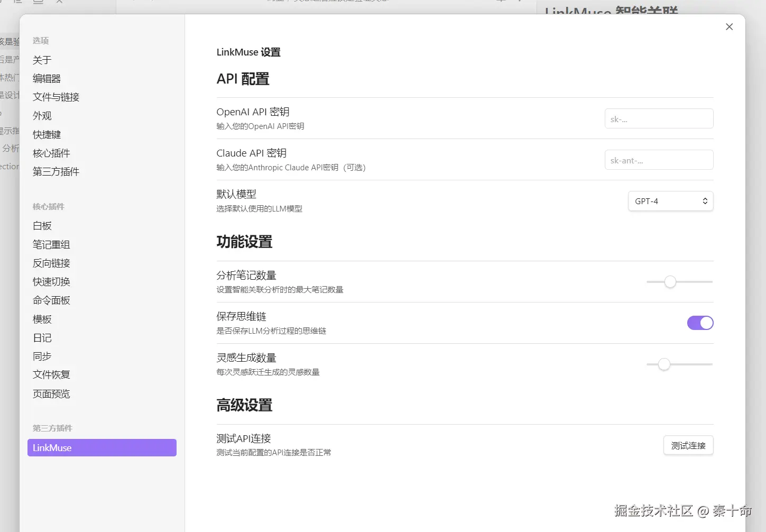Select the 同步 plugin settings

(x=42, y=356)
